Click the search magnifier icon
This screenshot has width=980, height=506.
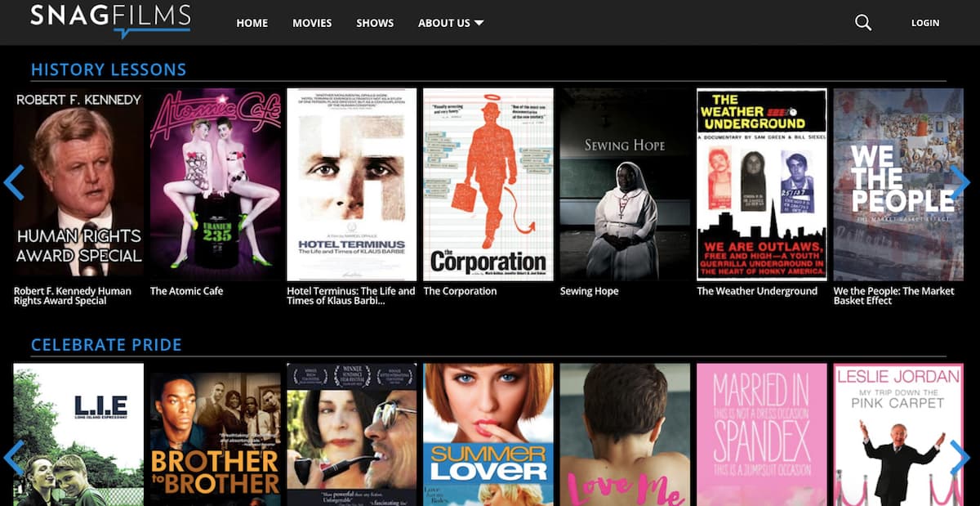(863, 23)
